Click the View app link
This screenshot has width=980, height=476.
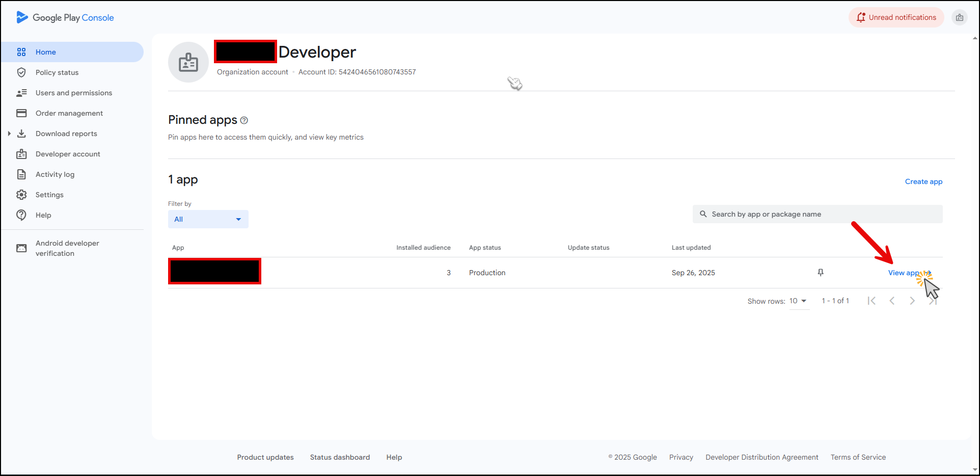[x=910, y=273]
